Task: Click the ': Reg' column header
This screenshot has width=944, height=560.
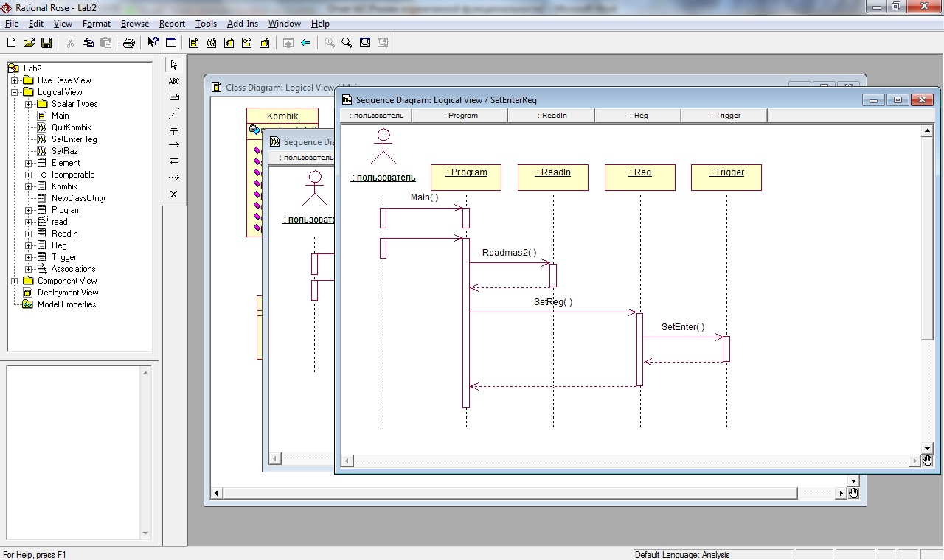Action: (638, 115)
